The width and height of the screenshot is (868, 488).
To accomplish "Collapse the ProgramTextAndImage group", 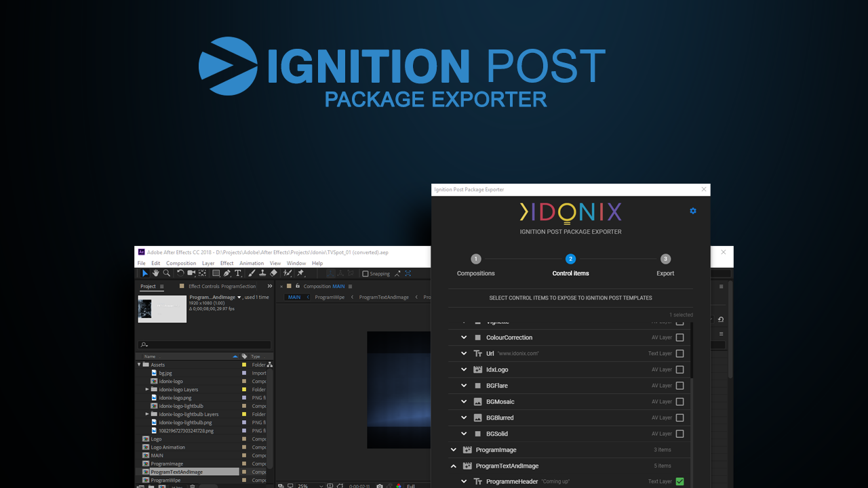I will [454, 466].
